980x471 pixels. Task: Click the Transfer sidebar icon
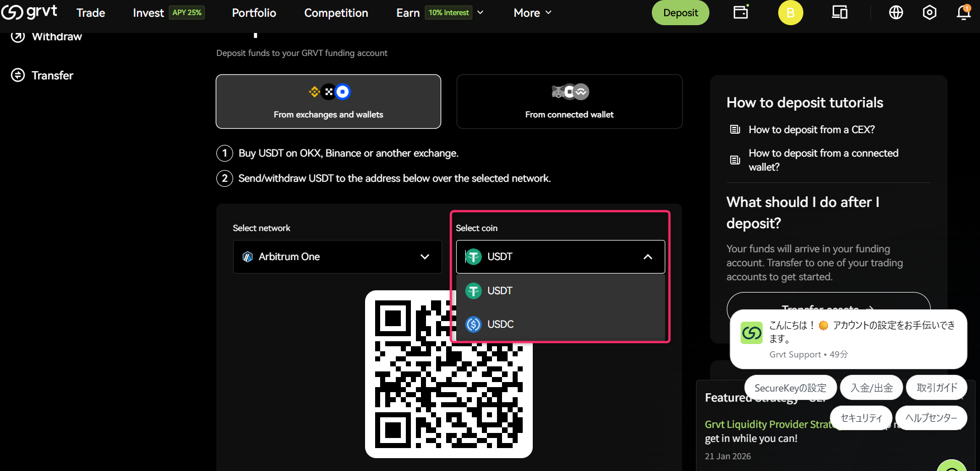[18, 75]
